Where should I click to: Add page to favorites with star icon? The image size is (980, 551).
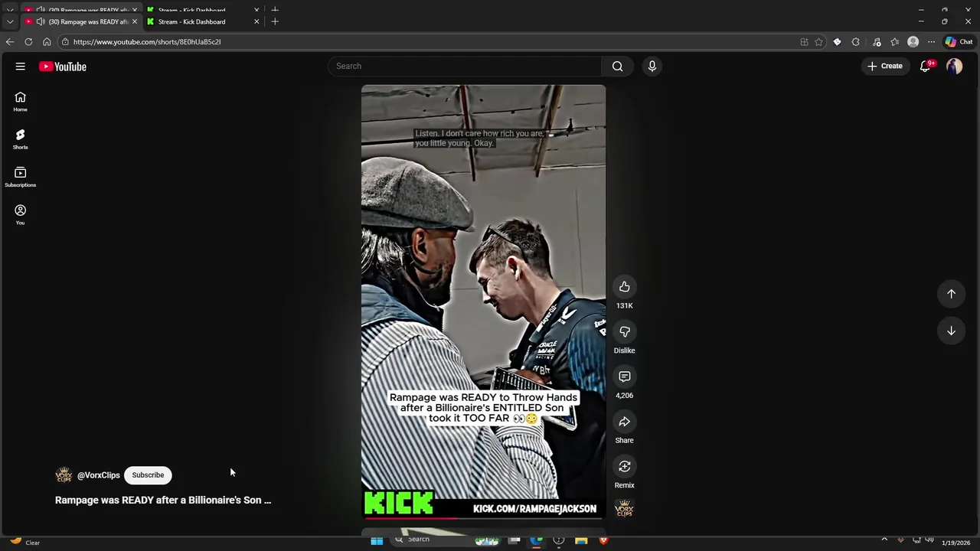pyautogui.click(x=818, y=42)
